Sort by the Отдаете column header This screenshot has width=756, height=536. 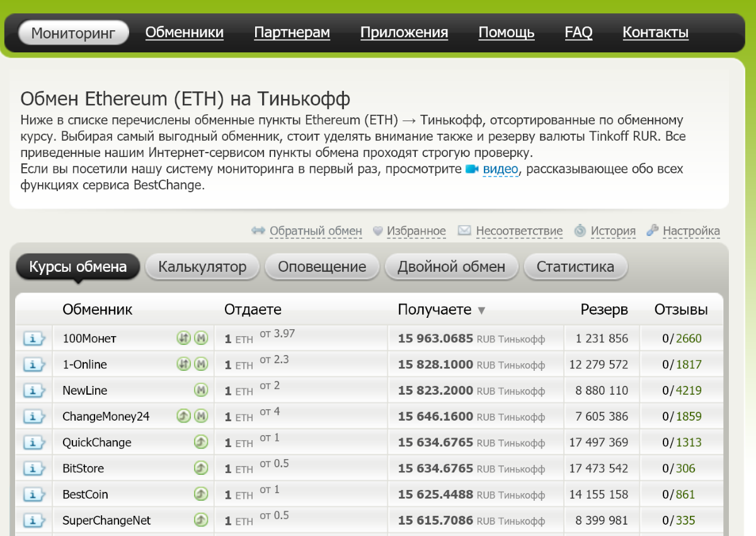[253, 310]
